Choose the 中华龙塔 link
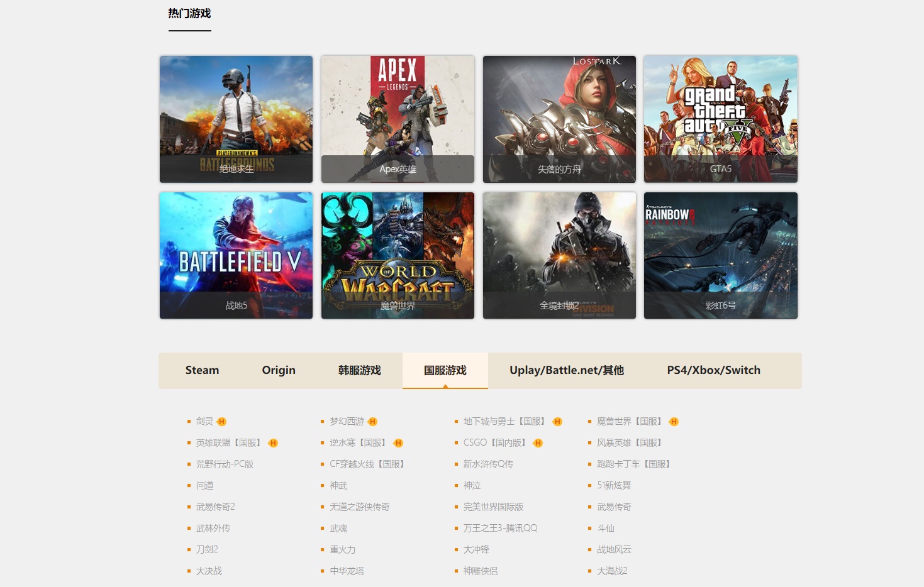The height and width of the screenshot is (587, 924). (347, 571)
